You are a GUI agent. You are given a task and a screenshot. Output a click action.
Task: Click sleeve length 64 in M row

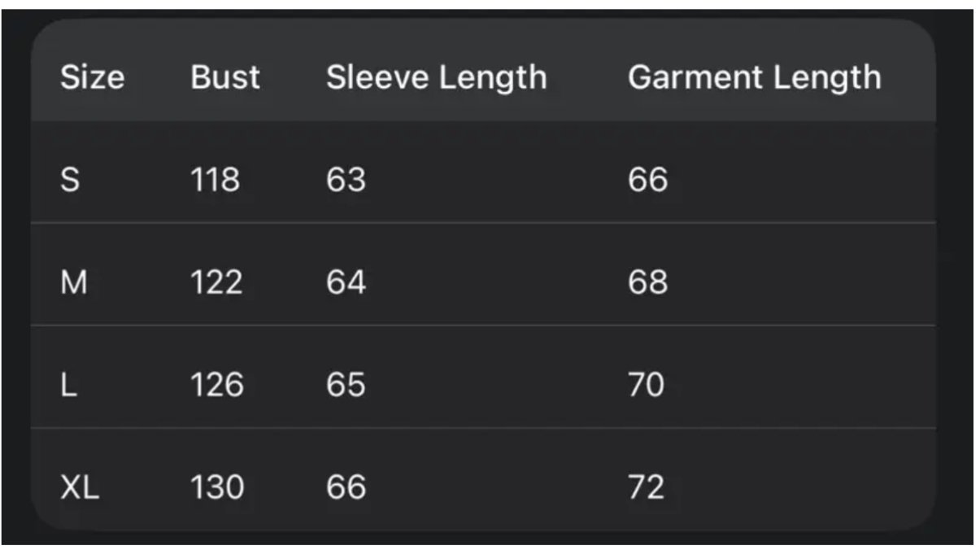coord(346,283)
